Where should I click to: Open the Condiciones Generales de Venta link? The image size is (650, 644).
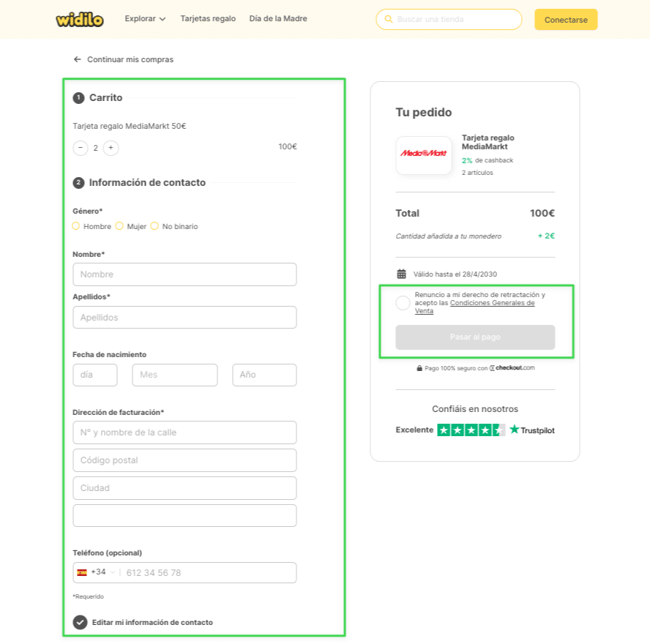click(x=492, y=303)
